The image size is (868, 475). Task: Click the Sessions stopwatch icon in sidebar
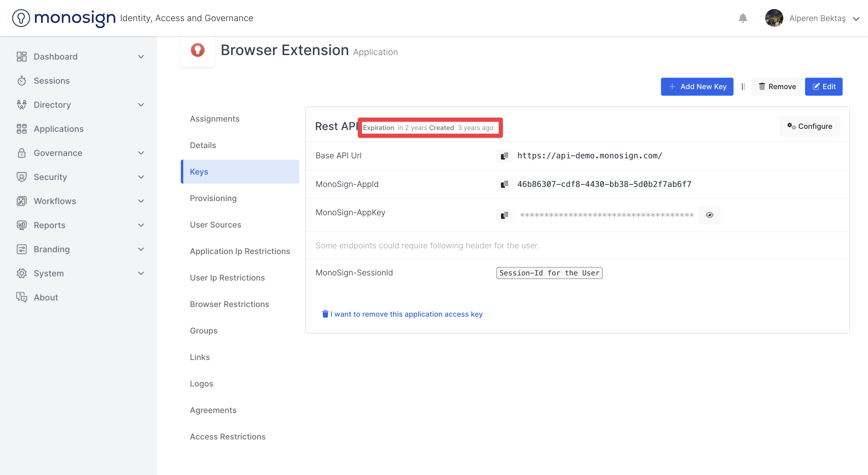pyautogui.click(x=22, y=81)
